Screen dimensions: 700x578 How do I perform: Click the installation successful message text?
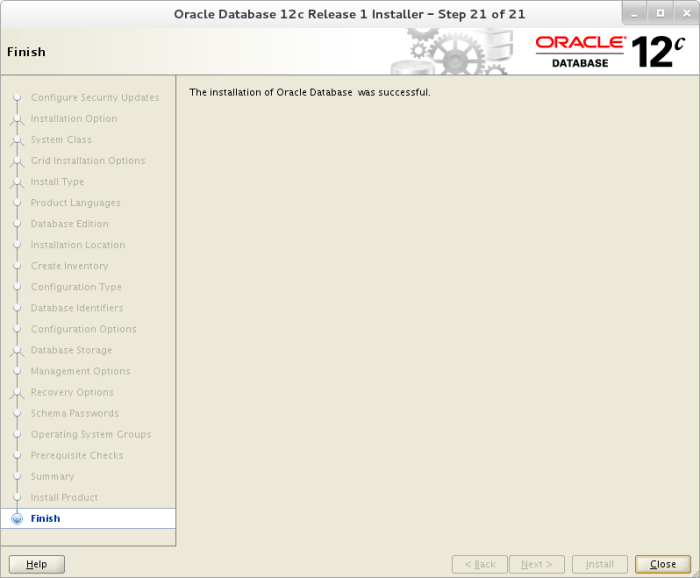tap(310, 92)
